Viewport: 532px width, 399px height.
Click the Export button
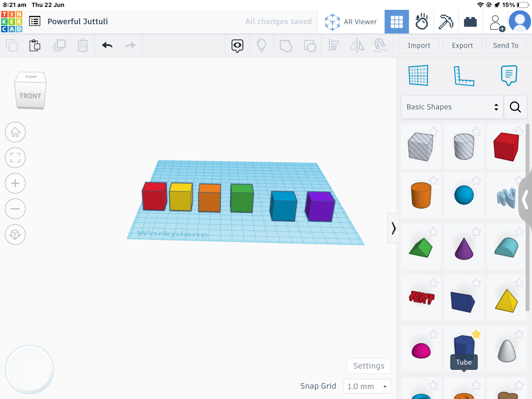pos(462,46)
